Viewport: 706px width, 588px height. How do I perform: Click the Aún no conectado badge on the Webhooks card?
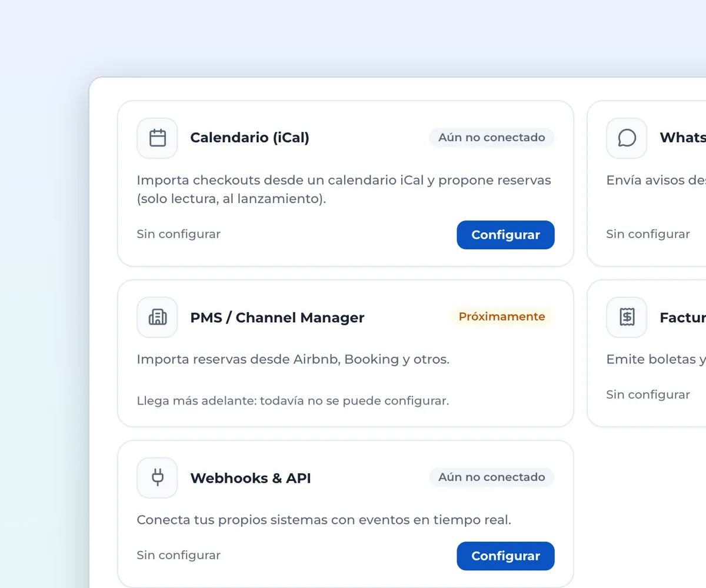(x=492, y=477)
